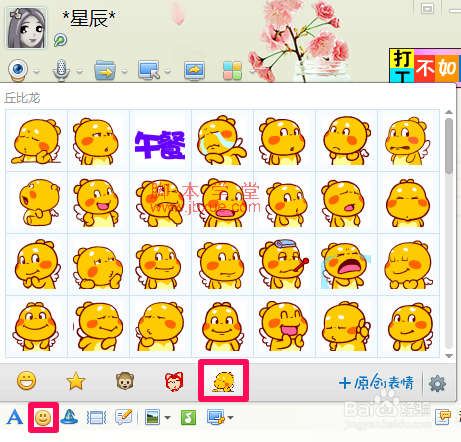
Task: Click the send file folder icon
Action: coord(105,70)
